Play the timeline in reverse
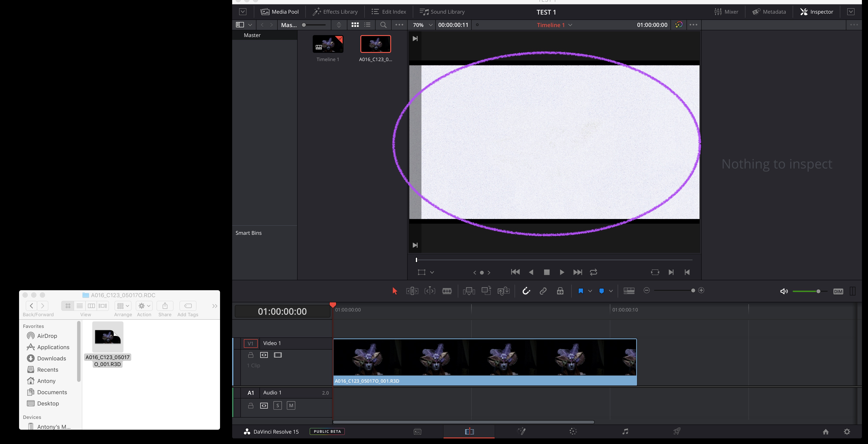Viewport: 868px width, 444px height. click(x=531, y=272)
